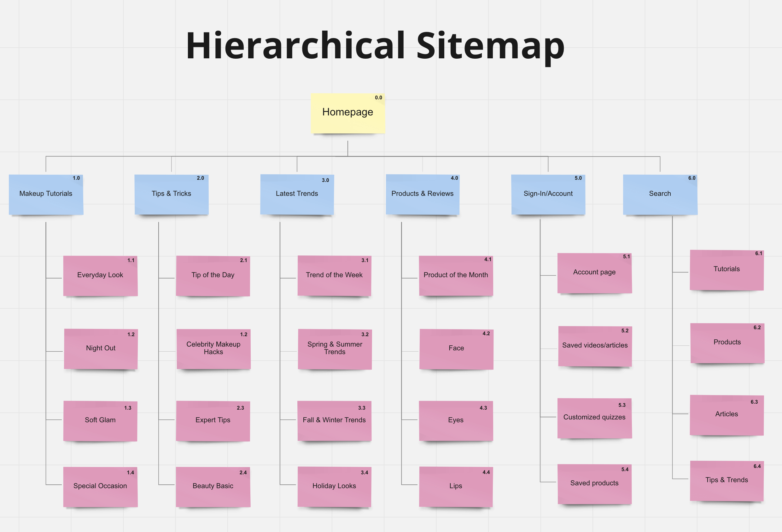The image size is (782, 532).
Task: Select the Saved videos/articles note
Action: tap(595, 346)
